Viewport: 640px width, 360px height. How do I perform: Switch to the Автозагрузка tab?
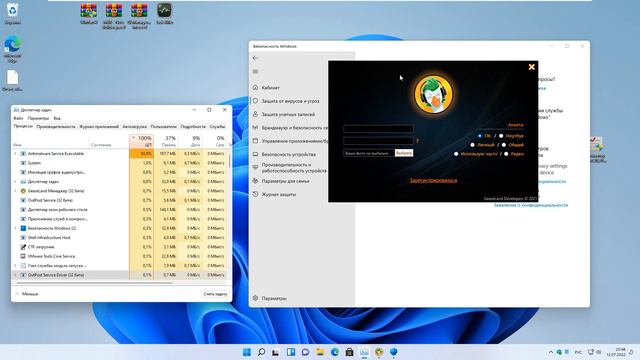click(134, 127)
